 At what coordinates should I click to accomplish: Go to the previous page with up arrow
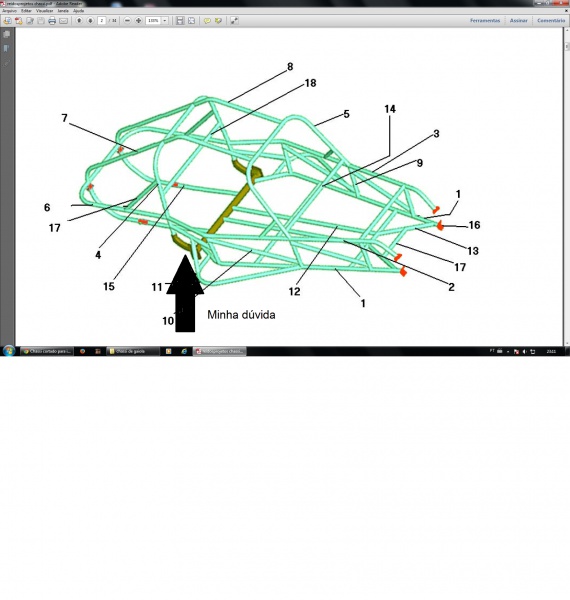[x=79, y=21]
